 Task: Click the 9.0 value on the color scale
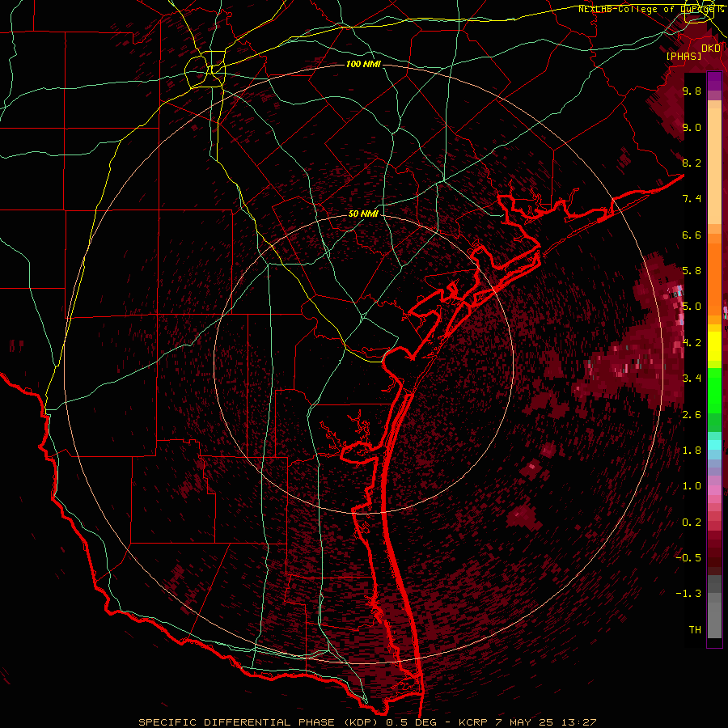point(692,127)
